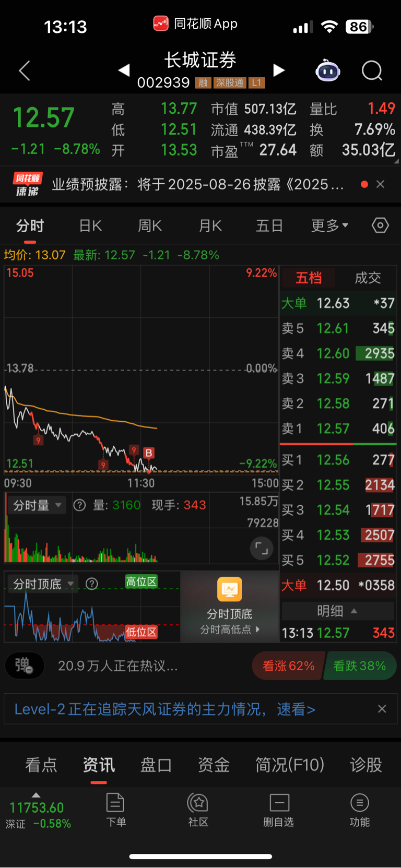
Task: Open the 看点 tab
Action: coord(41,765)
